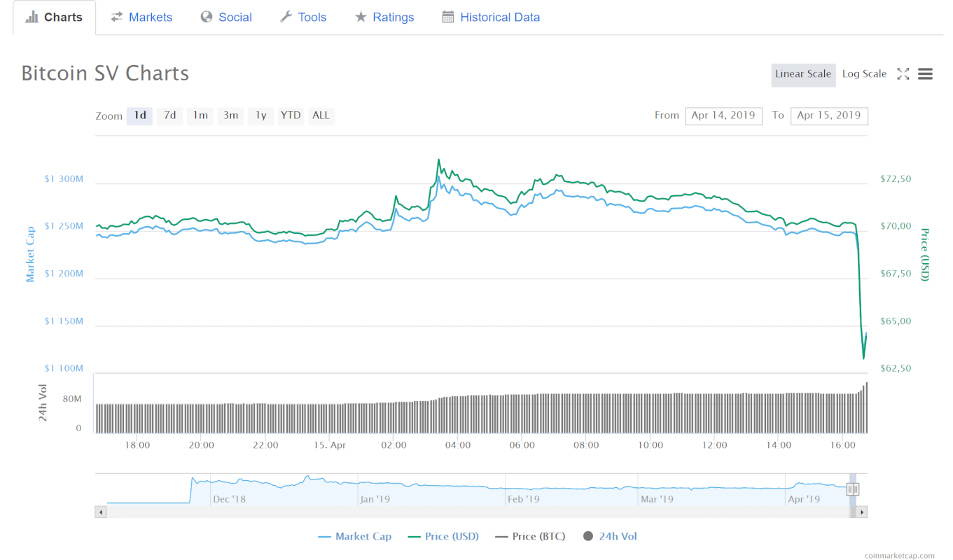The height and width of the screenshot is (560, 953).
Task: Set zoom to 3m
Action: click(x=230, y=115)
